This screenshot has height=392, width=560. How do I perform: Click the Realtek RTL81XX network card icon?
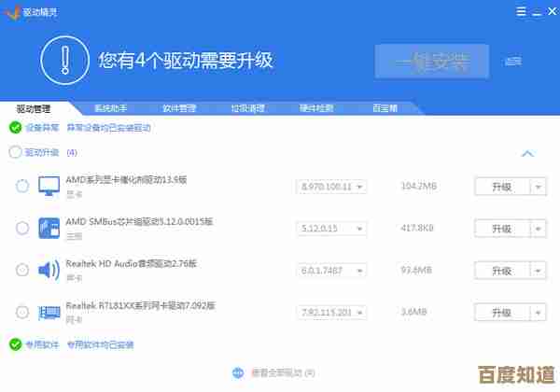[49, 311]
